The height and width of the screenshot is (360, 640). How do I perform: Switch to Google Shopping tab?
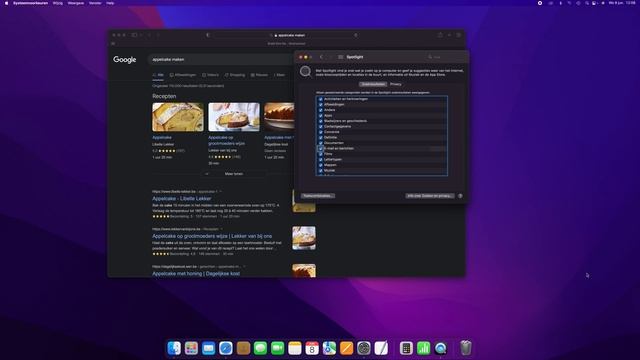pos(235,75)
